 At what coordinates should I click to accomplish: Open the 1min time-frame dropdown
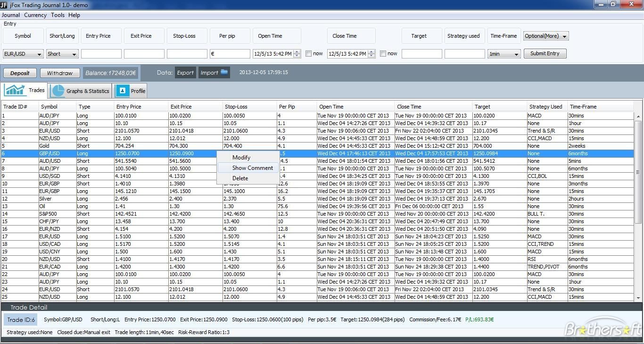click(504, 54)
